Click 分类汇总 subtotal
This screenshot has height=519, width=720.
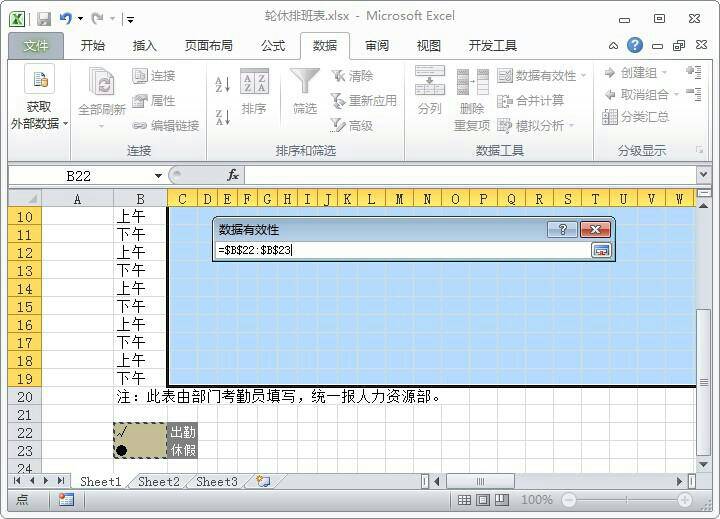(x=636, y=117)
